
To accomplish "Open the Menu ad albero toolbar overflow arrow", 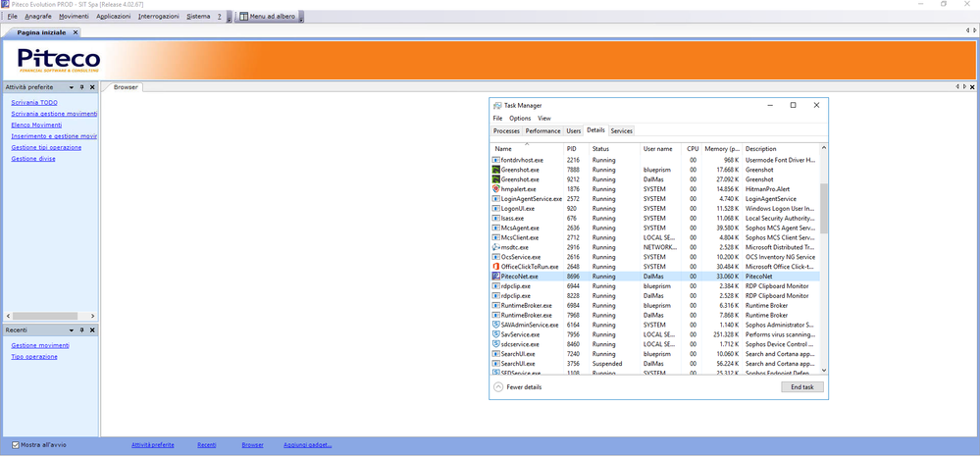I will (301, 17).
